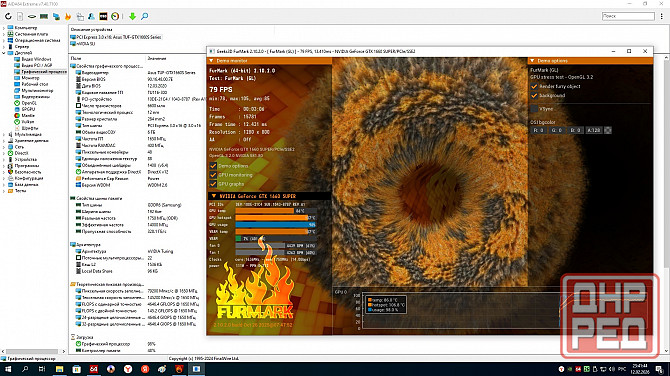Select Видео PCI / AGP tree item

coord(37,65)
